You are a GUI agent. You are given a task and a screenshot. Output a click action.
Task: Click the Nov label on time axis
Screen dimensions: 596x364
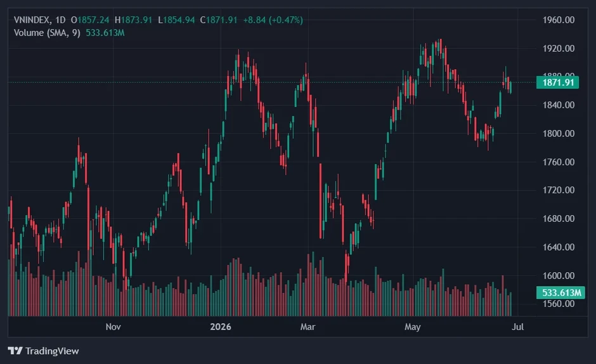pos(113,327)
